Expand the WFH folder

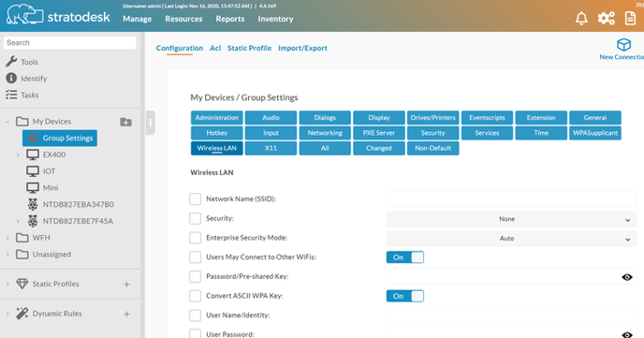click(7, 238)
